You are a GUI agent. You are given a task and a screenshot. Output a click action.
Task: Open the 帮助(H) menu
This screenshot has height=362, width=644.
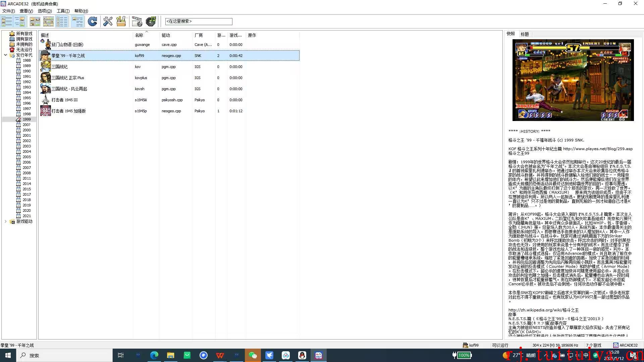pos(81,11)
